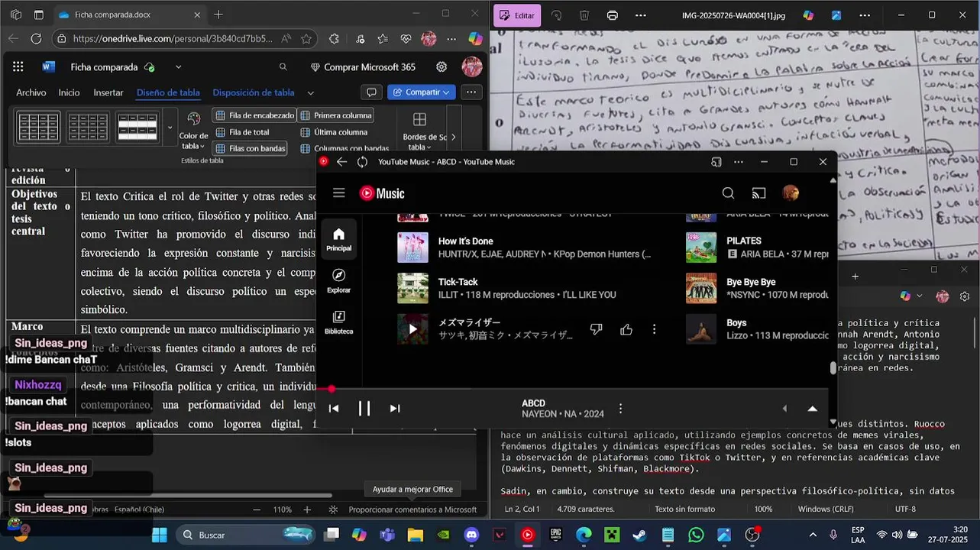
Task: Click Editar in Photos app
Action: click(x=517, y=15)
